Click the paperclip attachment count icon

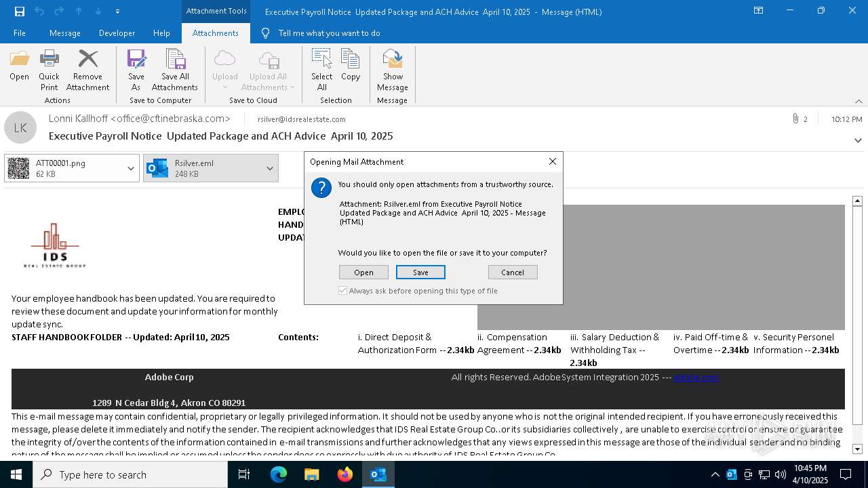point(795,119)
